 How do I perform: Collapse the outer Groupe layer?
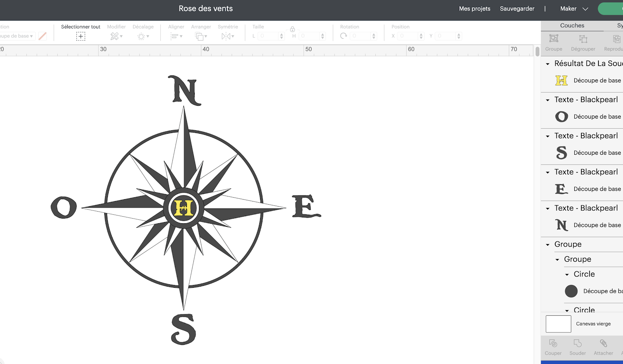pyautogui.click(x=547, y=245)
